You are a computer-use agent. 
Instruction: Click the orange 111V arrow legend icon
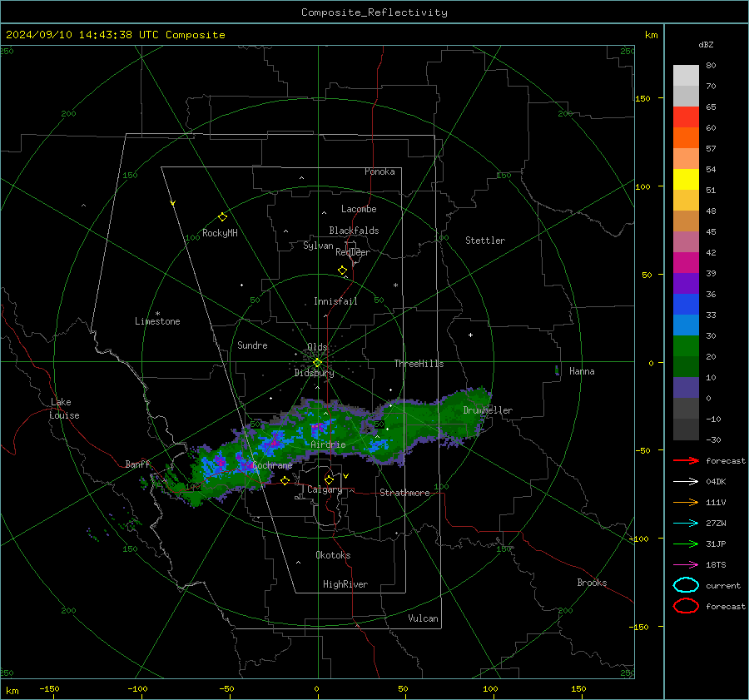click(x=686, y=502)
